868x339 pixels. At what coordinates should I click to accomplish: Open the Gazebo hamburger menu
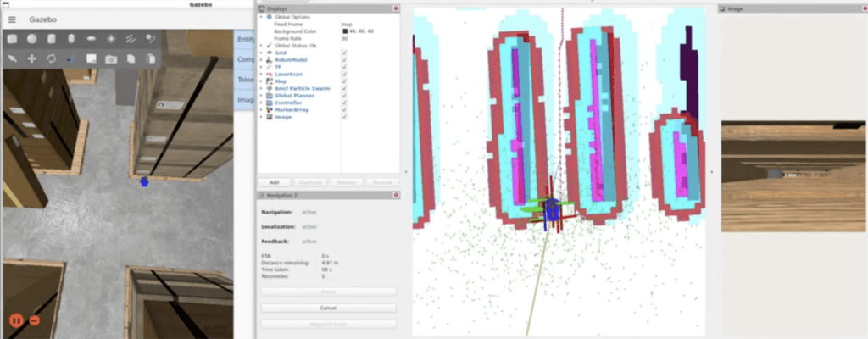(x=12, y=19)
